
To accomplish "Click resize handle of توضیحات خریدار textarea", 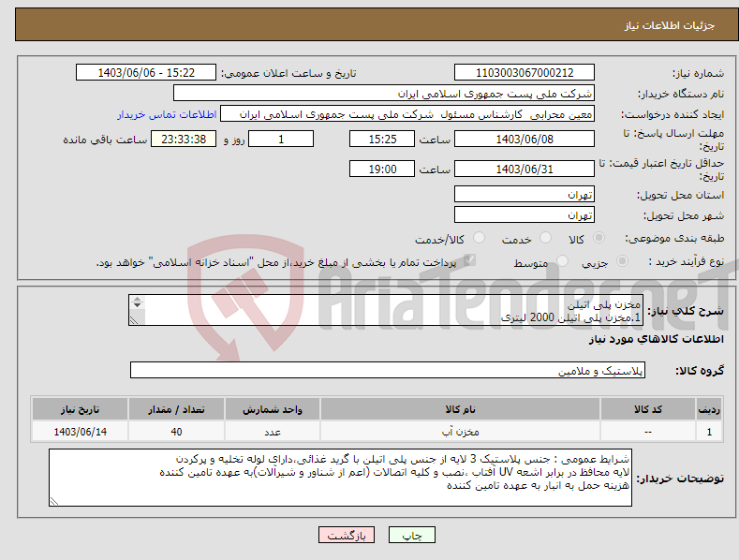I will (54, 502).
